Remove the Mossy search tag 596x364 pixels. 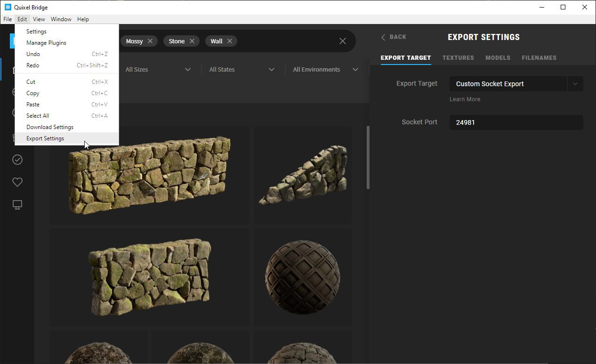[x=150, y=41]
